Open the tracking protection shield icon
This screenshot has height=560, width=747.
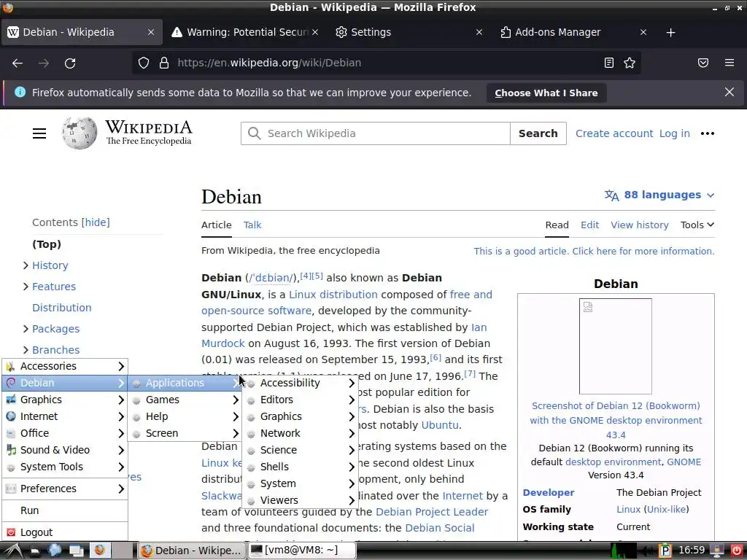144,63
